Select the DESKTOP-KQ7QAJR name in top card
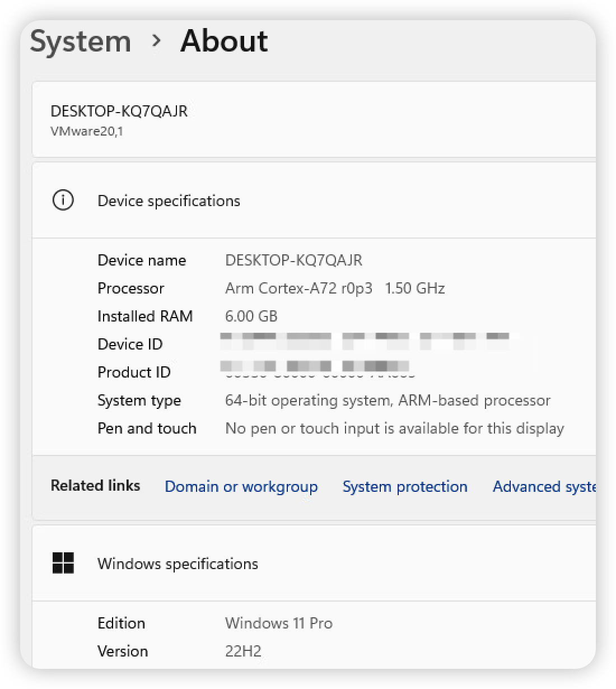This screenshot has width=616, height=689. [x=119, y=111]
